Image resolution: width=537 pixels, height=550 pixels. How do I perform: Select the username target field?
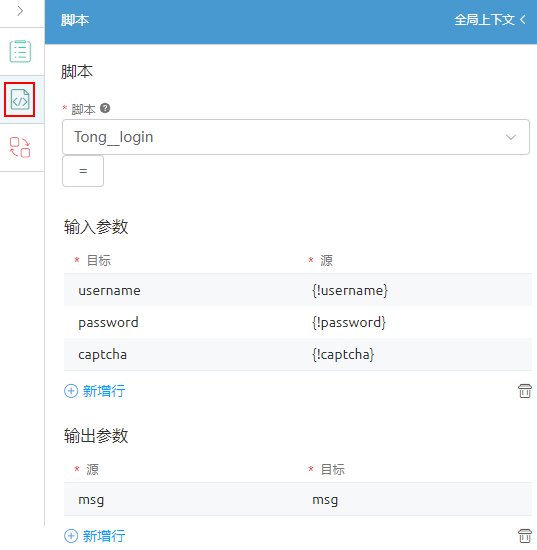[181, 290]
